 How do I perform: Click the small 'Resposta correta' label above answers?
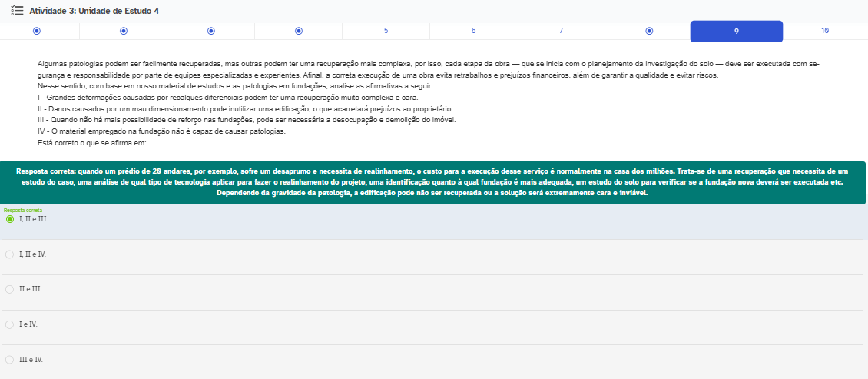pos(23,210)
